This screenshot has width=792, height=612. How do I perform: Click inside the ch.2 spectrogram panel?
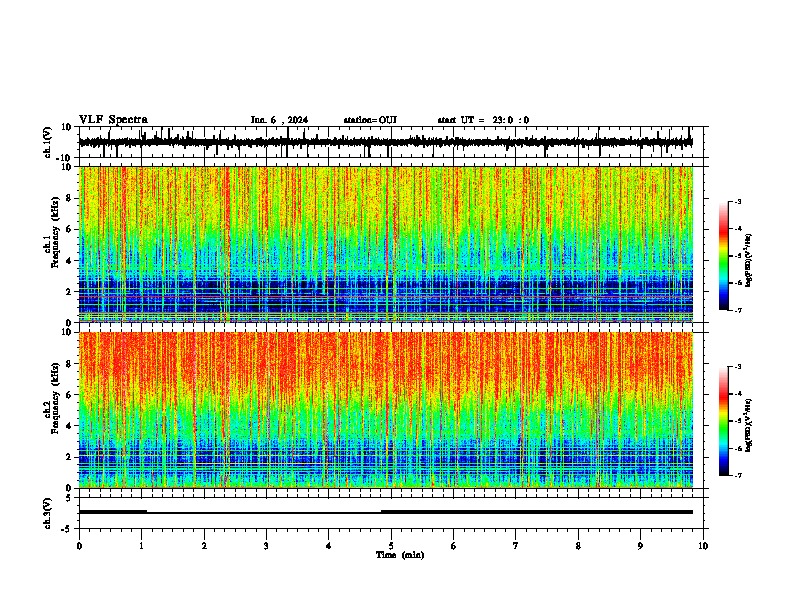[386, 410]
